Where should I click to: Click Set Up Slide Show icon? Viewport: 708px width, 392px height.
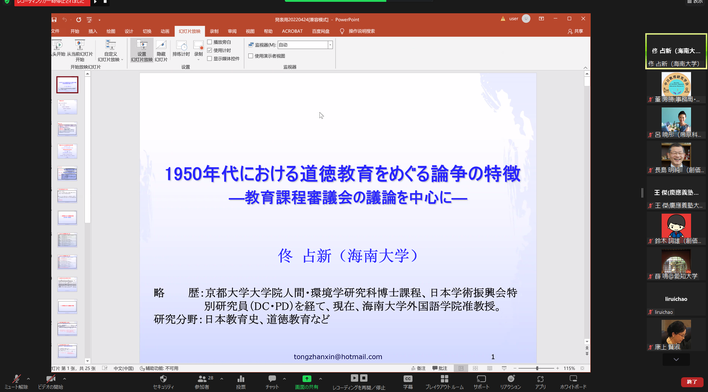coord(142,51)
